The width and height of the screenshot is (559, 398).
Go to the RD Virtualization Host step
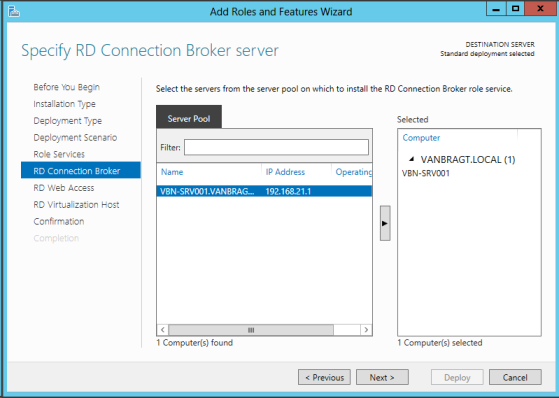76,204
